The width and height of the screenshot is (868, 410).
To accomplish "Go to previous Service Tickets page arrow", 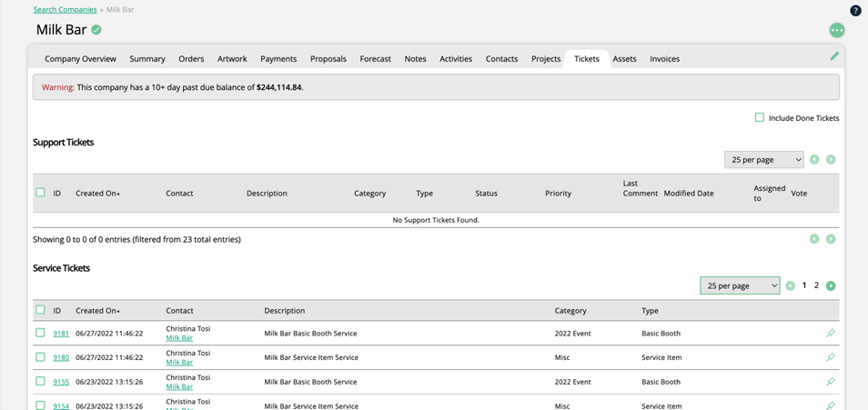I will coord(790,285).
